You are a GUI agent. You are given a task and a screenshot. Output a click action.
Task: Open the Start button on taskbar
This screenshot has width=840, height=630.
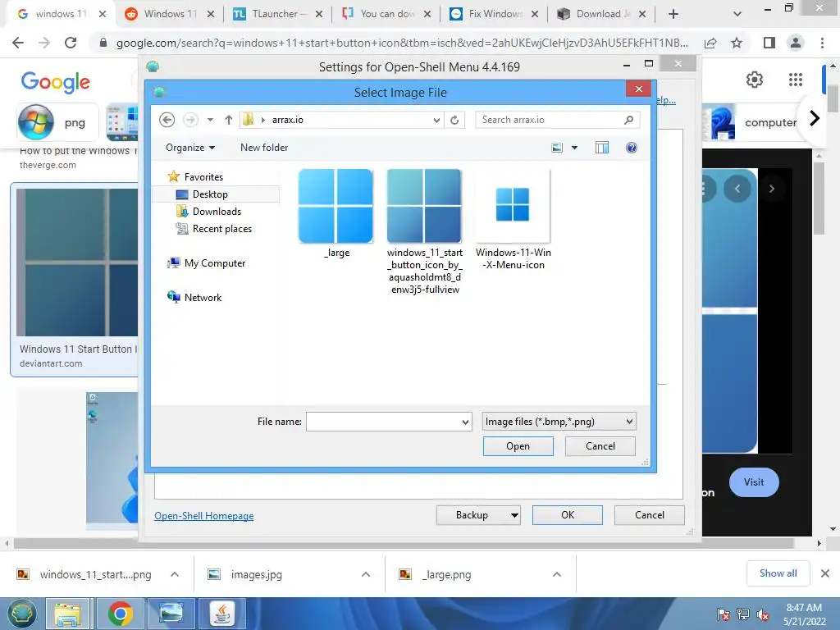[21, 614]
